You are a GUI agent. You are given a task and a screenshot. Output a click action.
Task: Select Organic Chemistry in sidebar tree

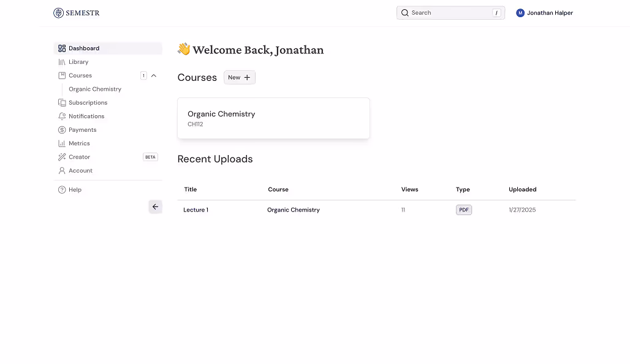pos(95,89)
